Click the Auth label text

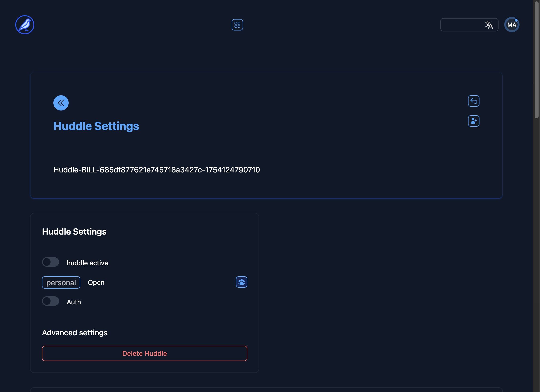coord(74,302)
